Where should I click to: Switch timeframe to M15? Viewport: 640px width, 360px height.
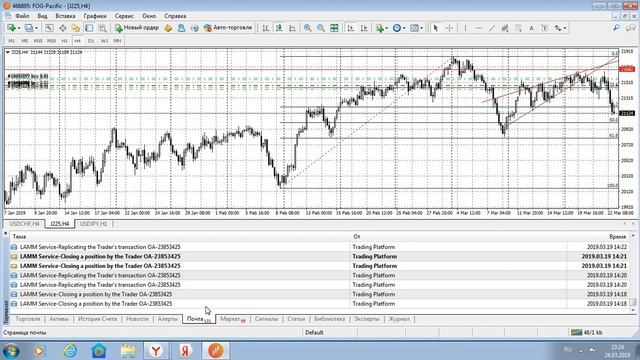[x=38, y=41]
